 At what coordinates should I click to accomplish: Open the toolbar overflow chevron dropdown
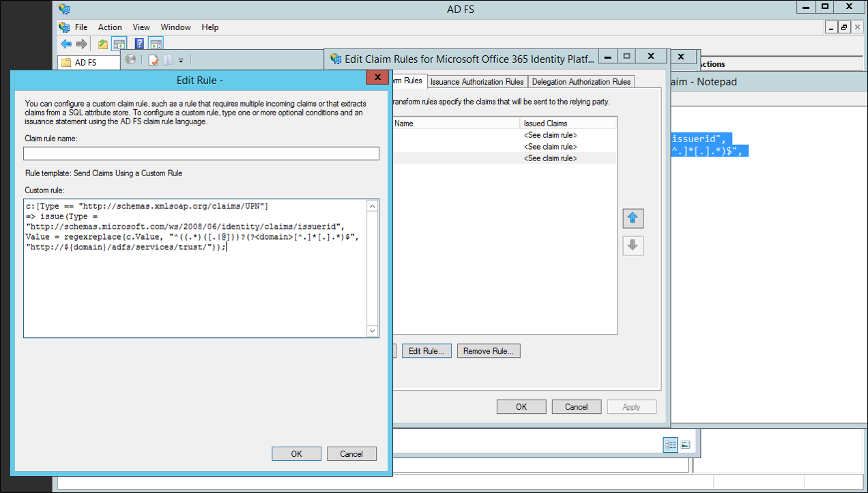(x=181, y=59)
